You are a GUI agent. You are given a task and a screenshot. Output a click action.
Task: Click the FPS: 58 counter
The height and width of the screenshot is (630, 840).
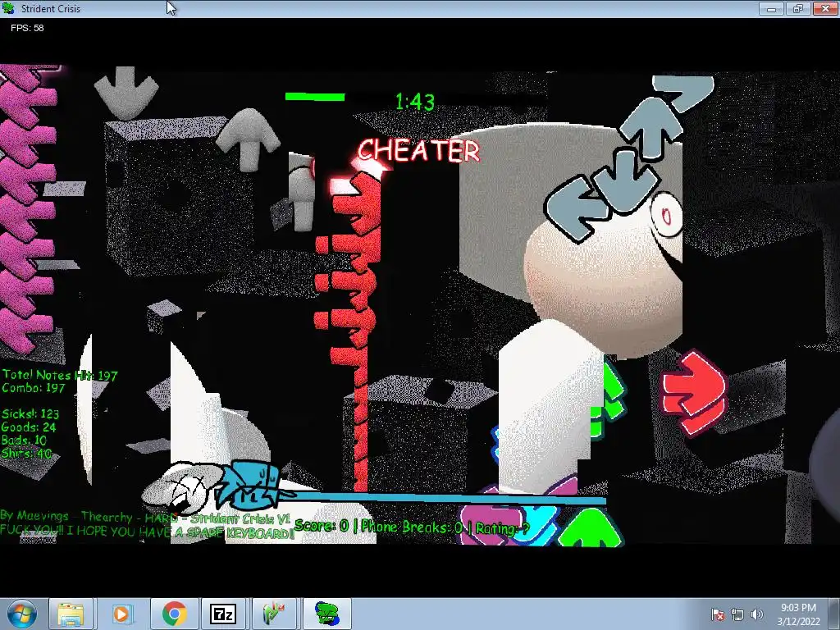[x=27, y=28]
